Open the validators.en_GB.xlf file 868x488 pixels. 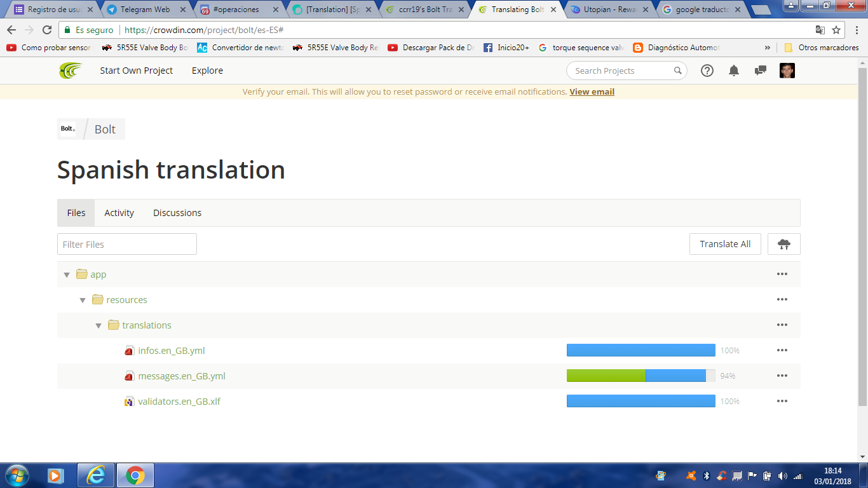point(179,402)
